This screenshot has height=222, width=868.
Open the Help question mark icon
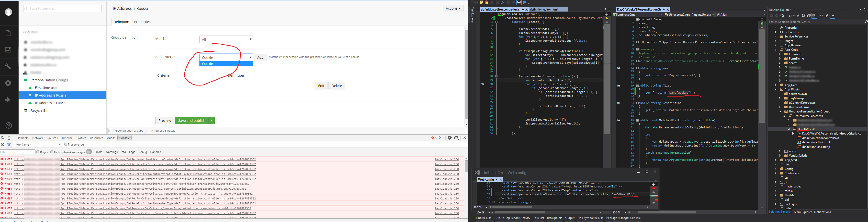(9, 125)
